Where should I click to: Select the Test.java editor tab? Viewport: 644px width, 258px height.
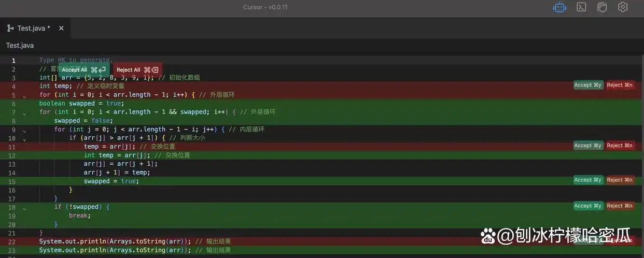[33, 28]
